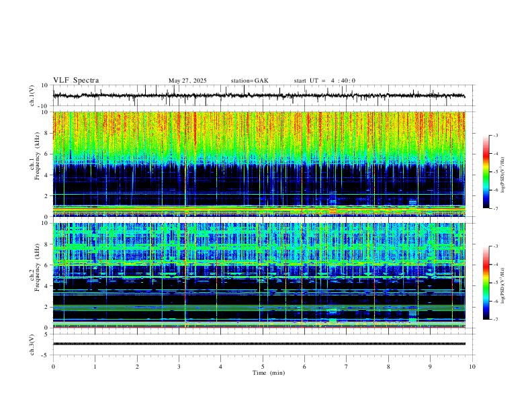Viewport: 532px width, 411px height.
Task: Click the "-3" label on ch.1 colorbar
Action: click(x=495, y=135)
